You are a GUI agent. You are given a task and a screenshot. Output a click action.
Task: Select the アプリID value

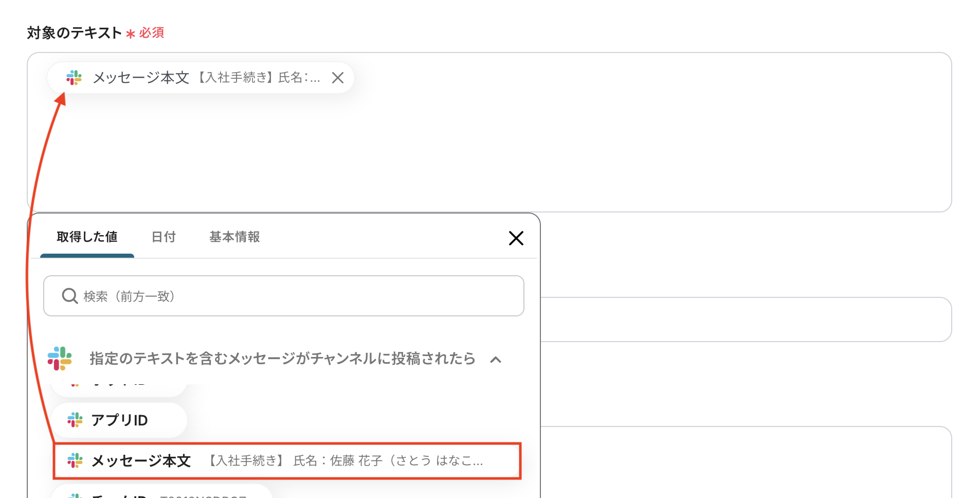tap(118, 420)
